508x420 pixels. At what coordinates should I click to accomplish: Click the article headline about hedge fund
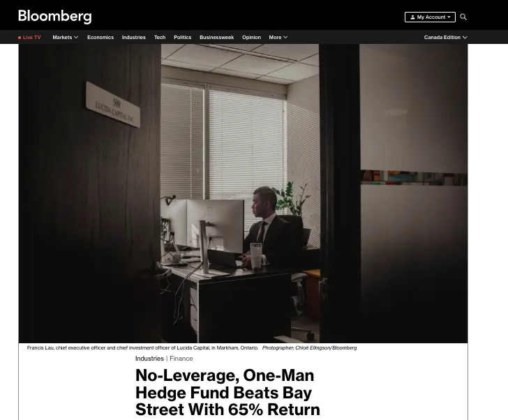[x=227, y=393]
